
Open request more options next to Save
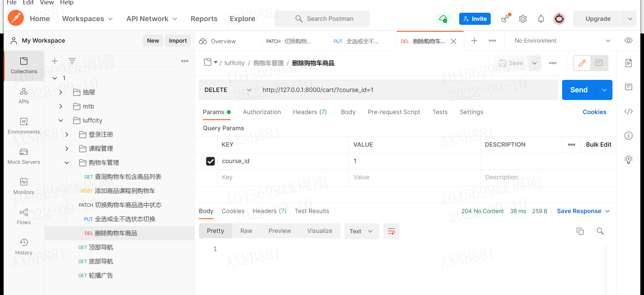click(553, 63)
